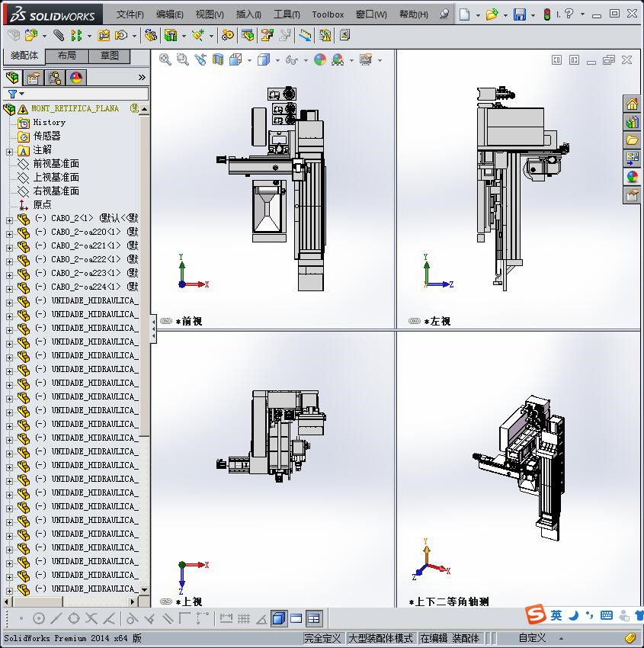Select Previous View icon
Image resolution: width=644 pixels, height=648 pixels.
pos(200,60)
